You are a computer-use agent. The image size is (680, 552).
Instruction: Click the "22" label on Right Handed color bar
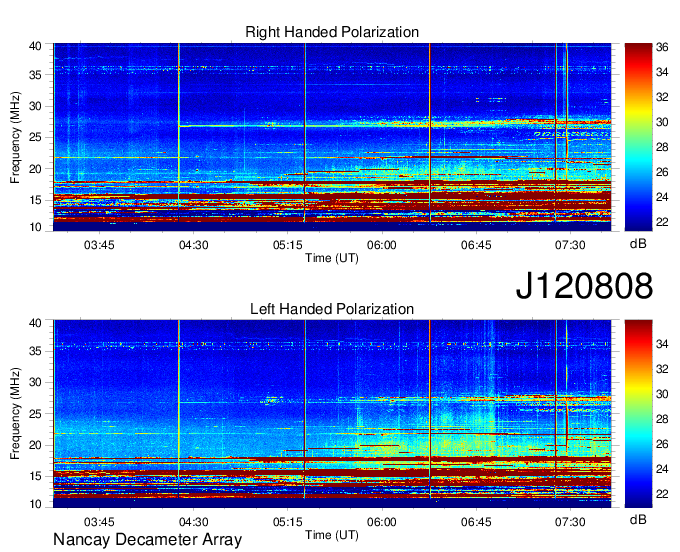tap(662, 222)
